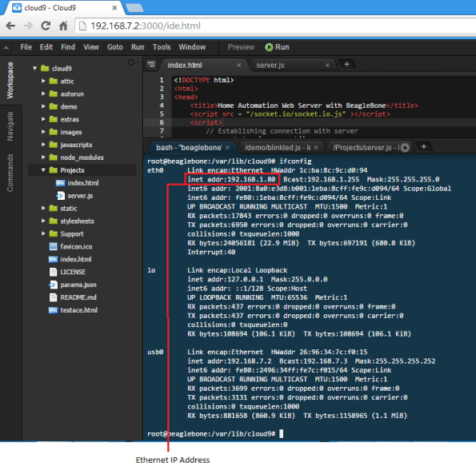Viewport: 476px width, 470px height.
Task: Click the node_modules folder icon
Action: tap(54, 157)
